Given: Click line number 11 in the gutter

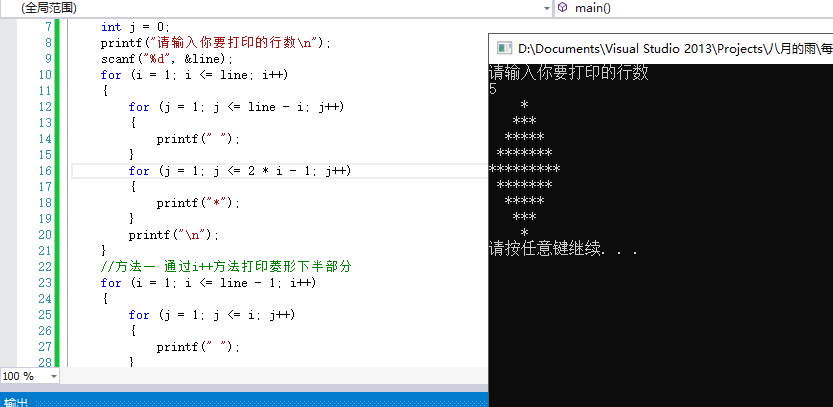Looking at the screenshot, I should 45,91.
